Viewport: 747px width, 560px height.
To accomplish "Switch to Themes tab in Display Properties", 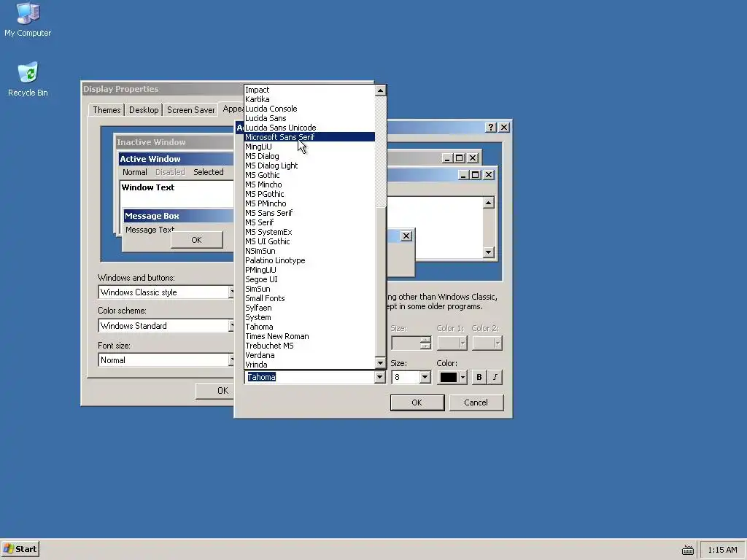I will 107,110.
